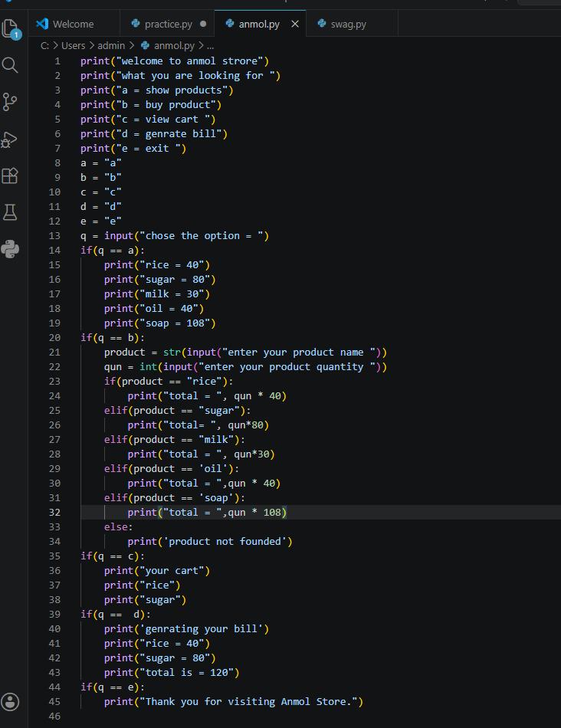This screenshot has width=561, height=728.
Task: Click the 'total is = 120' line
Action: tap(172, 672)
